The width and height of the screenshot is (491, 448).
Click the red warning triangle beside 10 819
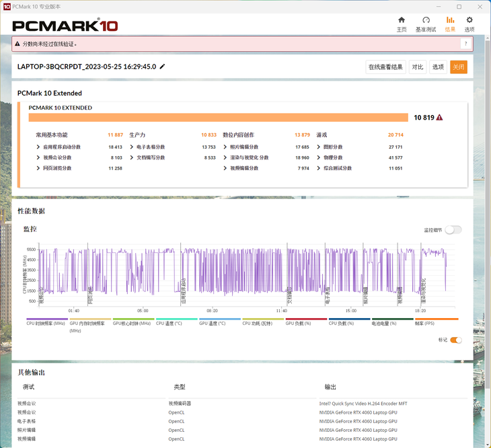tap(440, 118)
